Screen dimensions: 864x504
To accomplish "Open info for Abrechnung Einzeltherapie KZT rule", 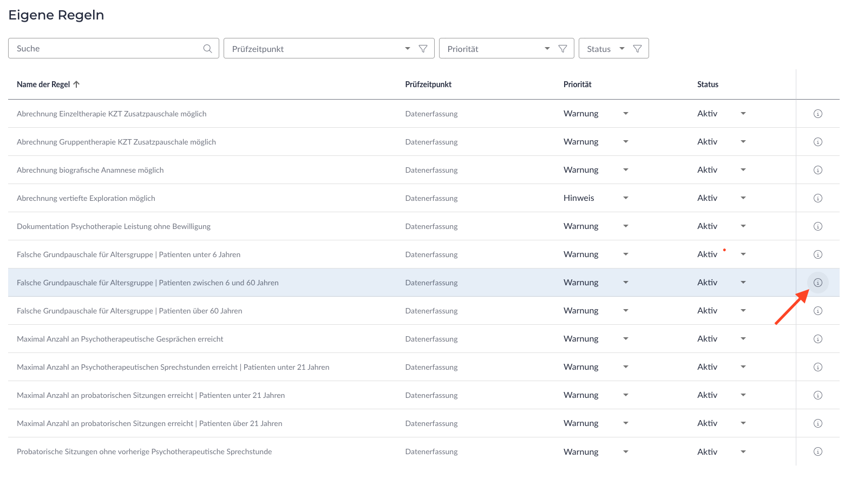I will tap(817, 114).
